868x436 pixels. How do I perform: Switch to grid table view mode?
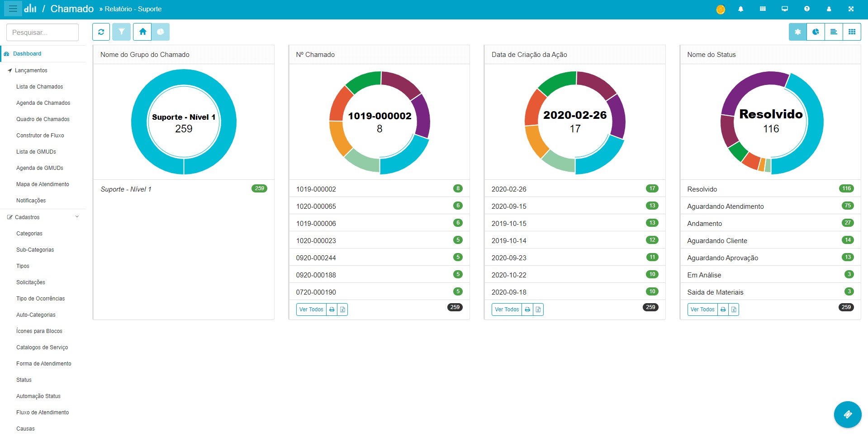(852, 32)
